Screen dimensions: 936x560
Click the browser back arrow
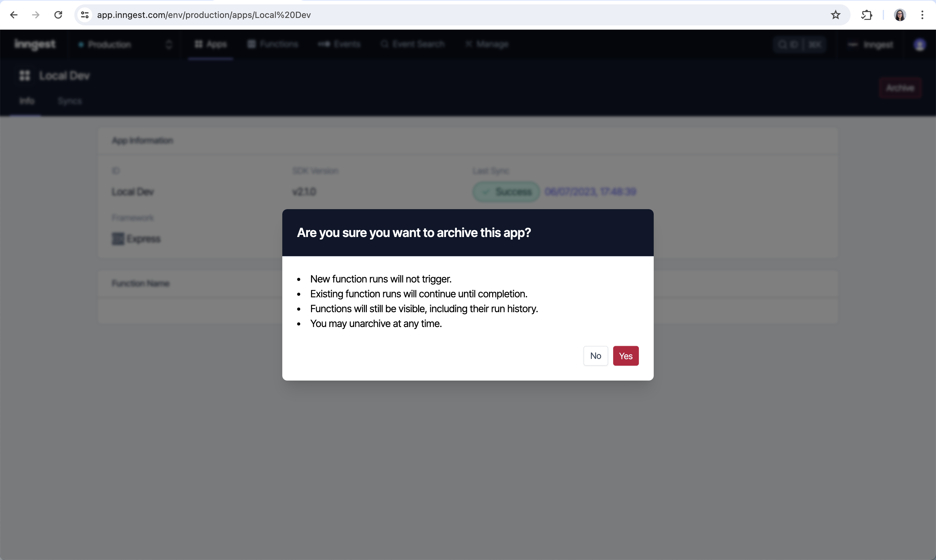14,15
